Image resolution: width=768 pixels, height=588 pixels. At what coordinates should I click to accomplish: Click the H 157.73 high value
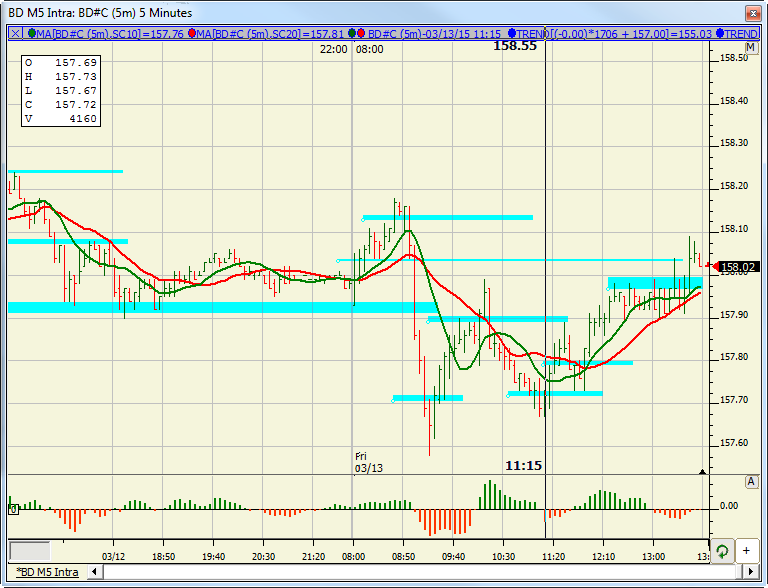[x=61, y=77]
